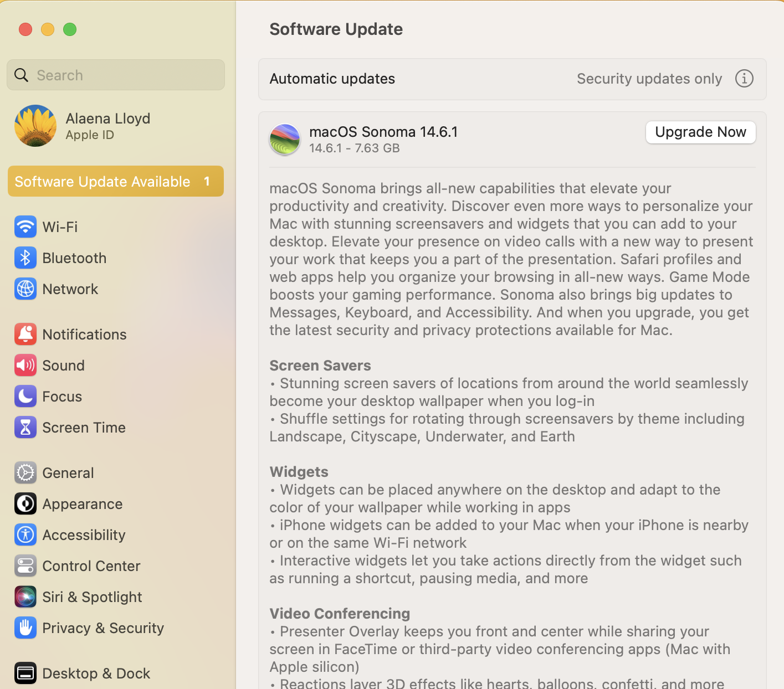Screen dimensions: 784x689
Task: Click the Siri & Spotlight icon
Action: point(25,597)
